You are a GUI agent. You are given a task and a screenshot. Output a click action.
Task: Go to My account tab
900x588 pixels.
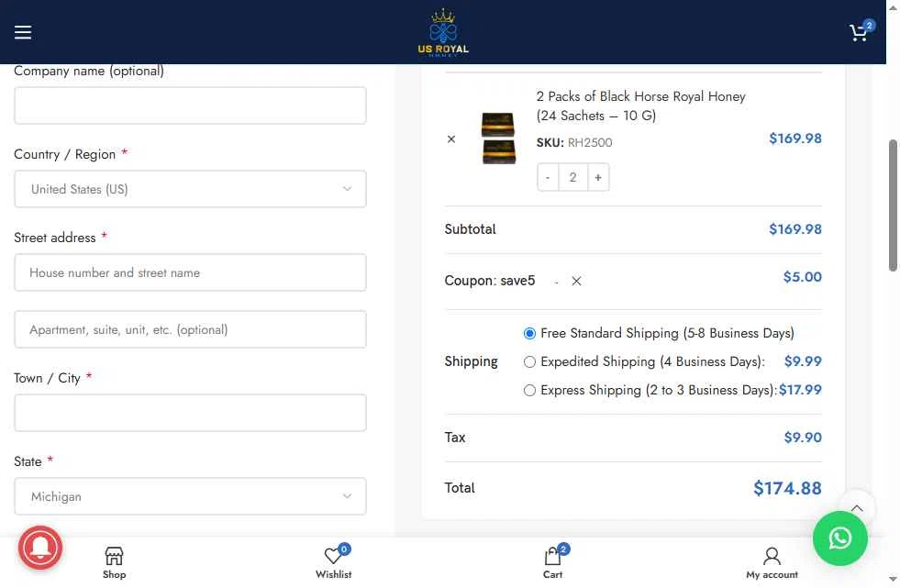tap(772, 562)
